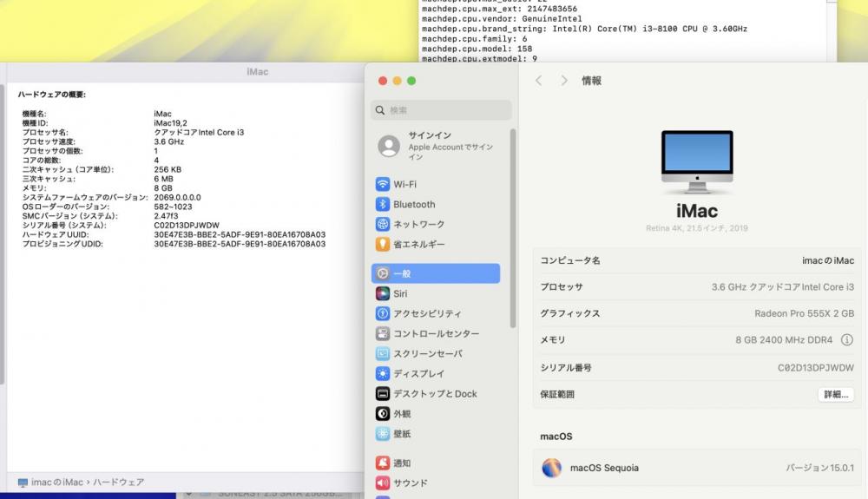
Task: Select the Wi-Fi sidebar label
Action: tap(404, 184)
